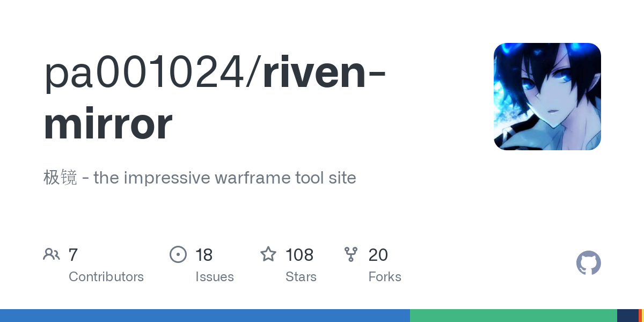Click the Issues count 18
Screen dimensions: 644x322
[204, 255]
